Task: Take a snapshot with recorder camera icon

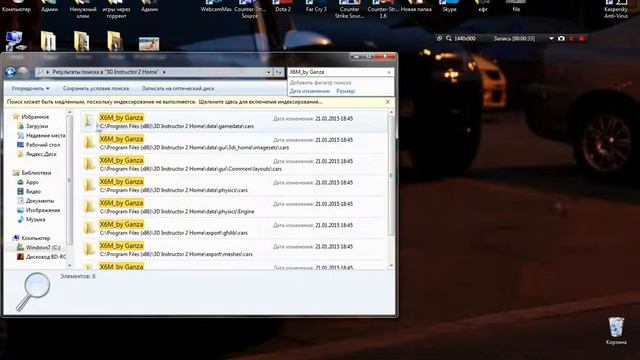Action: coord(561,38)
